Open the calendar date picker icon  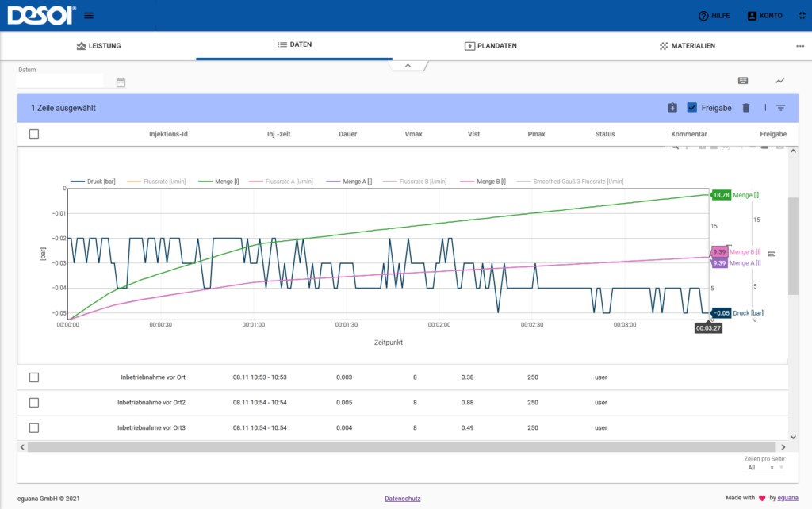pyautogui.click(x=121, y=82)
